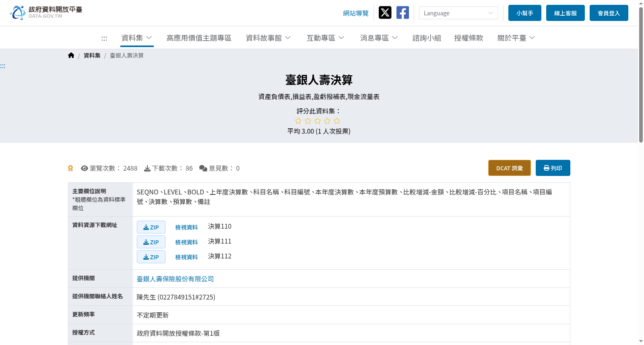Rate dataset with the third star
This screenshot has height=345, width=644.
(318, 121)
